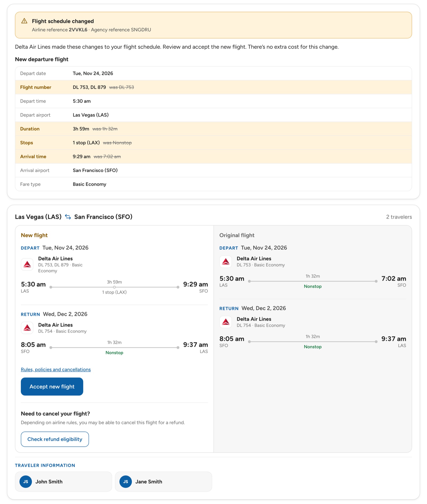Viewport: 427px width, 504px height.
Task: Click flight number value DL 753, DL 879 in table
Action: click(89, 87)
